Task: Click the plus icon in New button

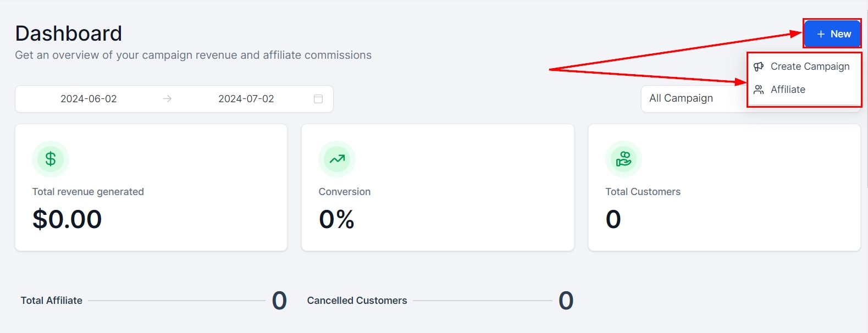Action: click(x=821, y=34)
